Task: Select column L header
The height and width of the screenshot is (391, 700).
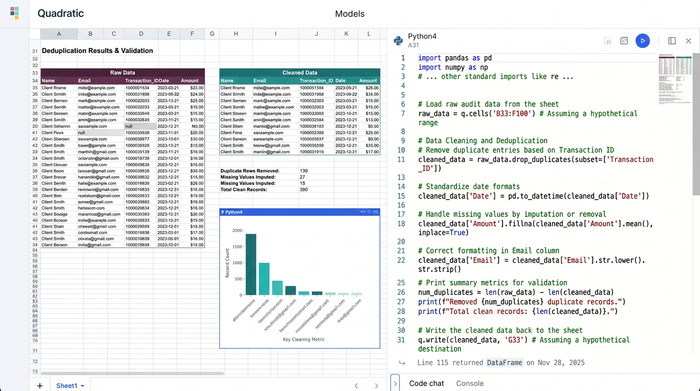Action: point(369,33)
